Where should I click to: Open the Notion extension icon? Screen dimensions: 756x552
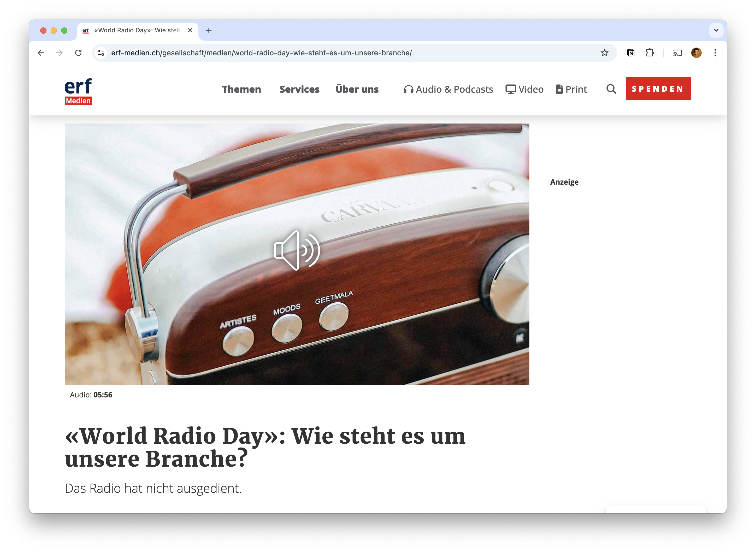(631, 53)
